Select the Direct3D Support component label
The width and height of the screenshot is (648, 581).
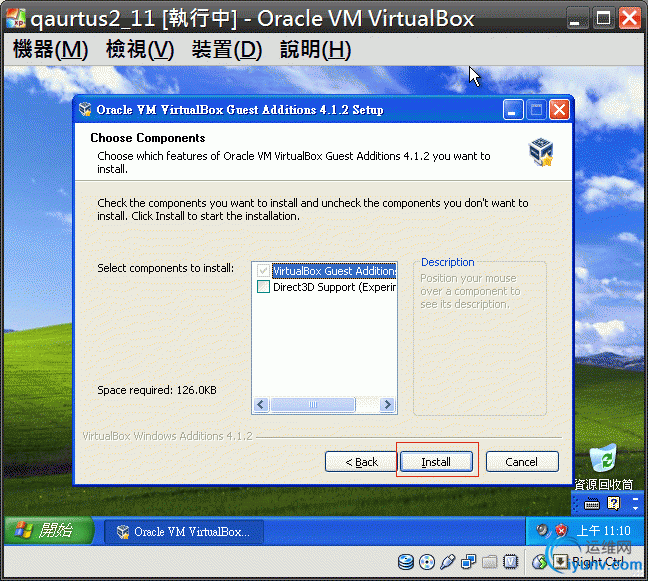pyautogui.click(x=334, y=287)
